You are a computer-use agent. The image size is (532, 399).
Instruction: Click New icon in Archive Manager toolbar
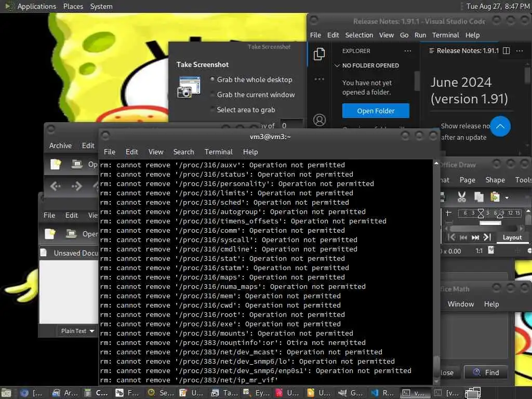click(x=56, y=164)
